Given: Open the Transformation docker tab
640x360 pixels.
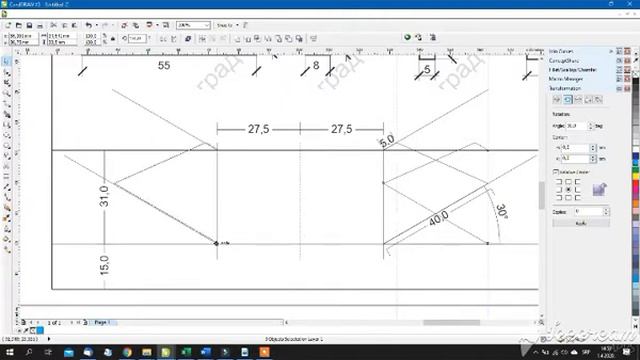Looking at the screenshot, I should [564, 88].
